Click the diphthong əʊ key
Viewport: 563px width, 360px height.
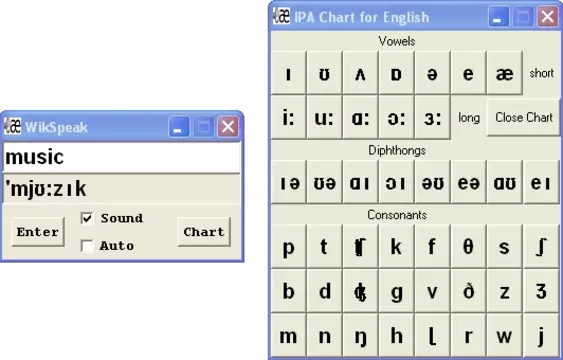point(432,182)
